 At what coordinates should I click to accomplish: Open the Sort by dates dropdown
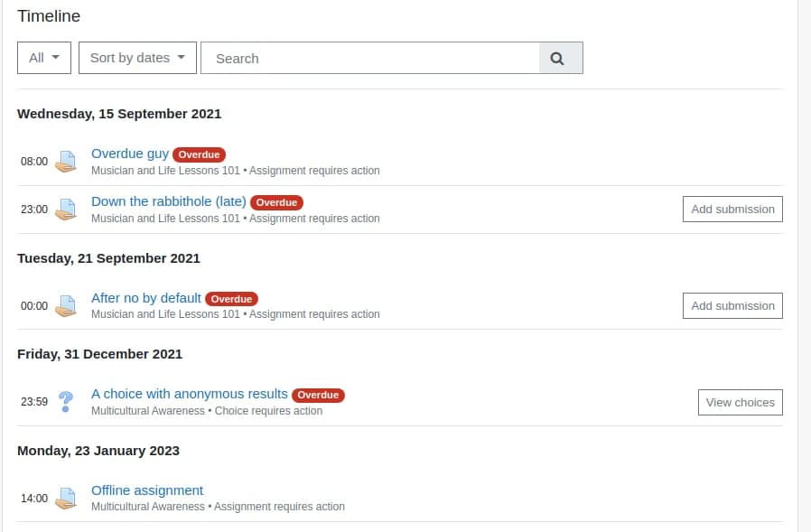[137, 58]
